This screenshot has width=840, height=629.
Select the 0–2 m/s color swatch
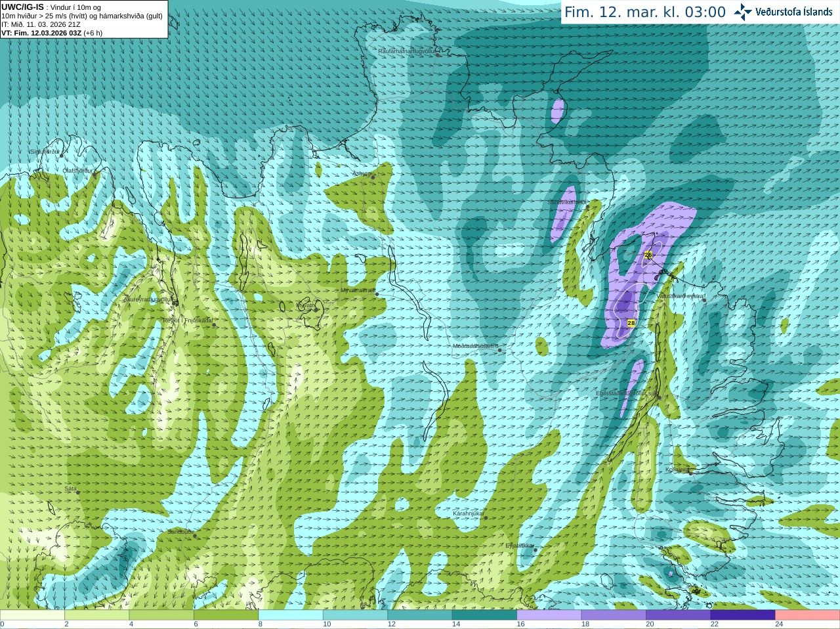click(32, 615)
